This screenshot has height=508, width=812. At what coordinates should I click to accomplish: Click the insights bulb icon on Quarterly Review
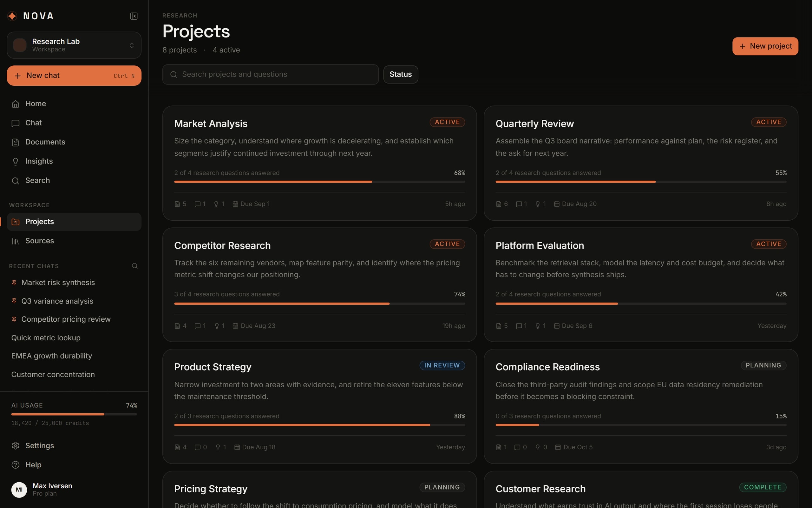click(x=538, y=204)
